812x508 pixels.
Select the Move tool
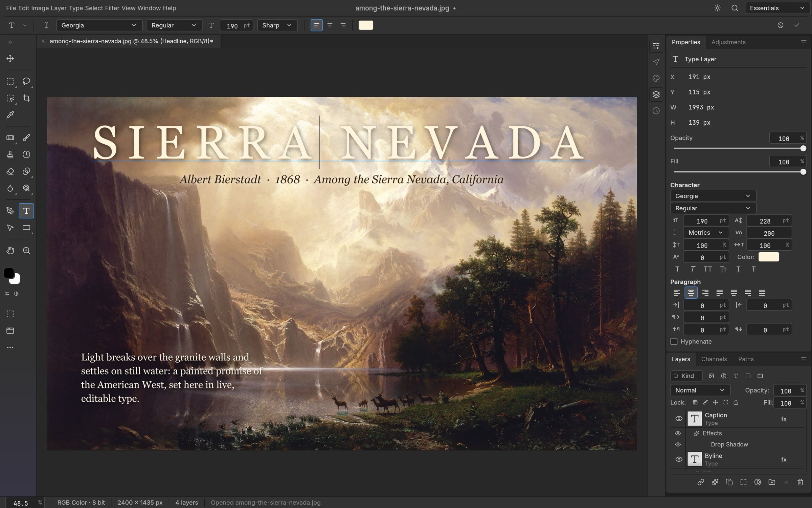[10, 59]
